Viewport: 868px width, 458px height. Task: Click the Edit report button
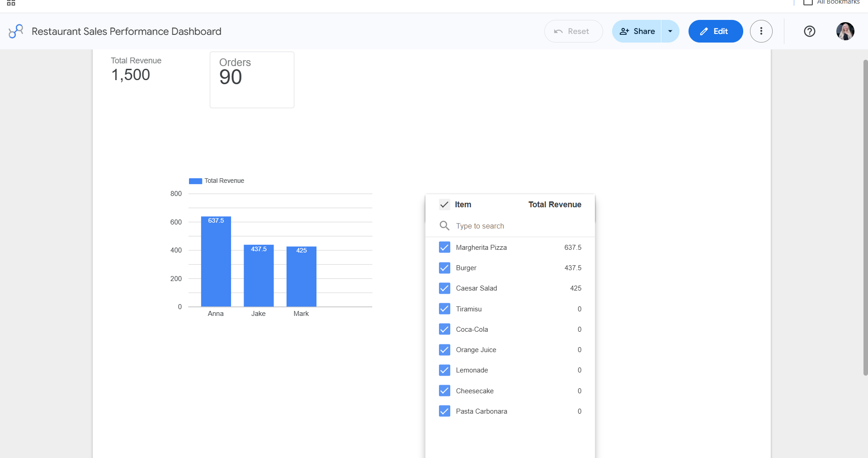tap(715, 31)
